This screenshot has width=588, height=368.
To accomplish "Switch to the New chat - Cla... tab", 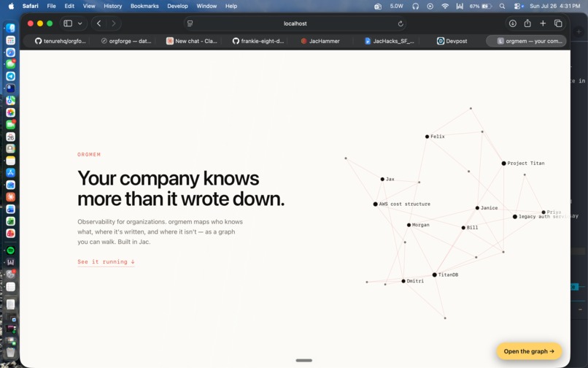I will 192,41.
